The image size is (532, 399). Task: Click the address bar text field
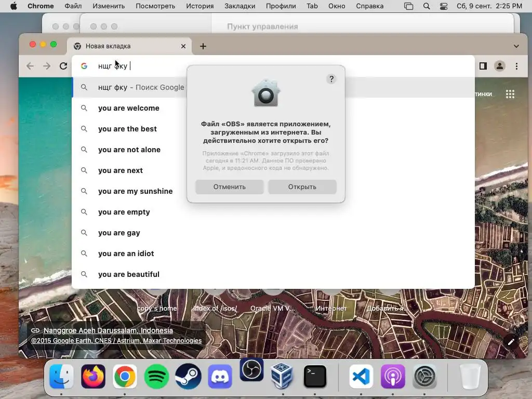tap(273, 66)
